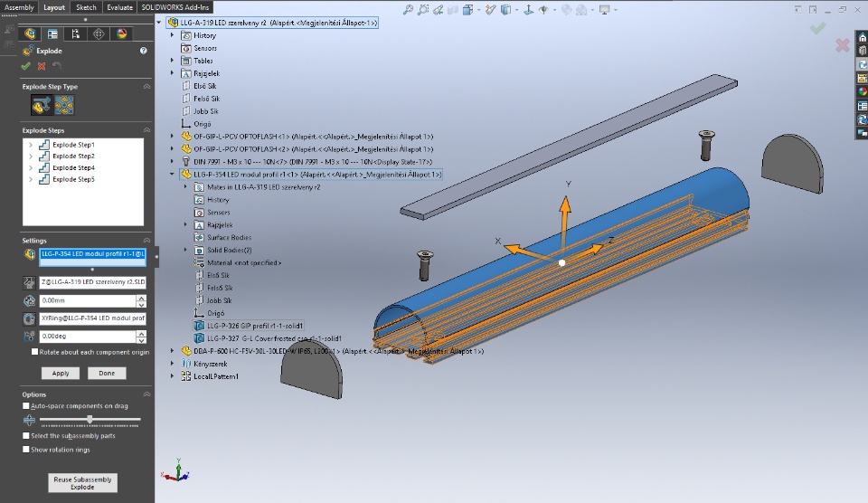Open the PropertyManager tab
The height and width of the screenshot is (503, 868).
coord(52,33)
